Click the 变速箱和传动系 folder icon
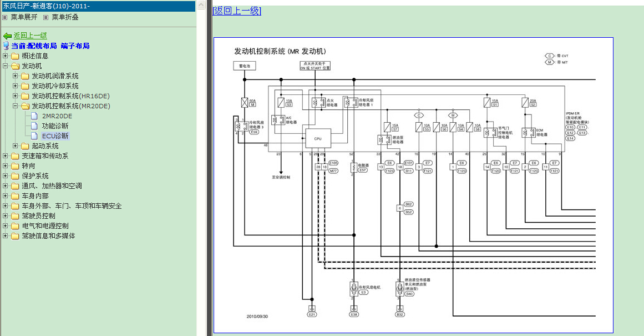The width and height of the screenshot is (644, 336). (x=15, y=156)
